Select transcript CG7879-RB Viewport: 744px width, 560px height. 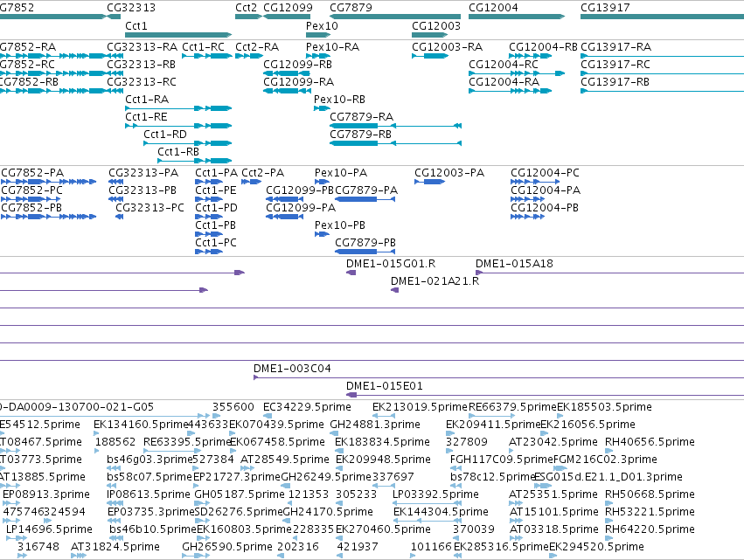pyautogui.click(x=395, y=143)
